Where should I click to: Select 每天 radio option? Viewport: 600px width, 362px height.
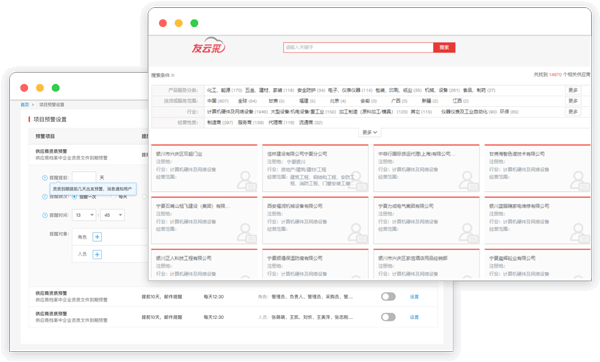(114, 197)
